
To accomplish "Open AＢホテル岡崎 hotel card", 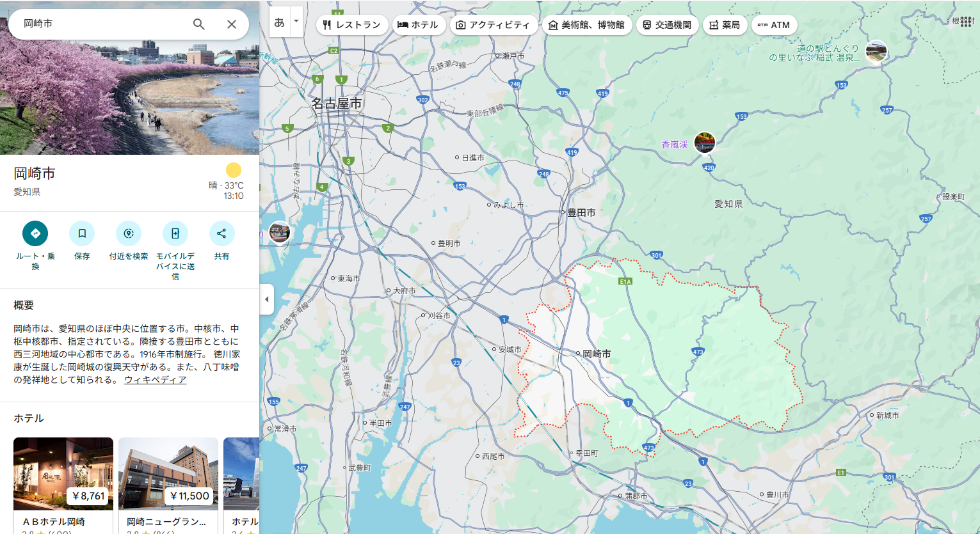I will (x=63, y=485).
